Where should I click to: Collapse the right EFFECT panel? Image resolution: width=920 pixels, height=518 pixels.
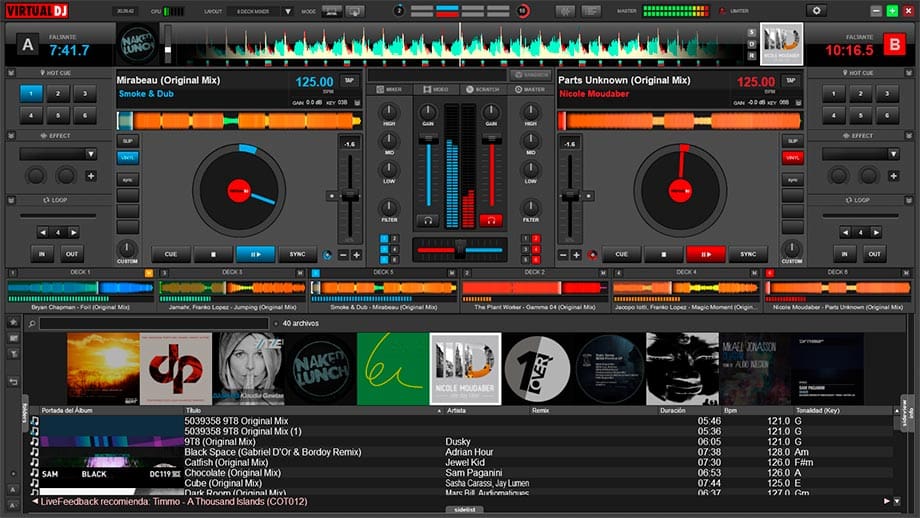909,136
